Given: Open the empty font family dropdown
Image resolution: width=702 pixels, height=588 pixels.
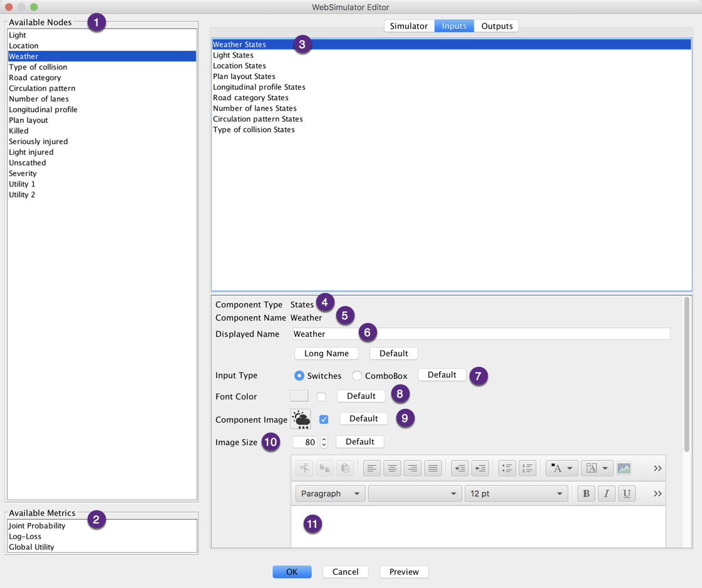Looking at the screenshot, I should point(415,493).
